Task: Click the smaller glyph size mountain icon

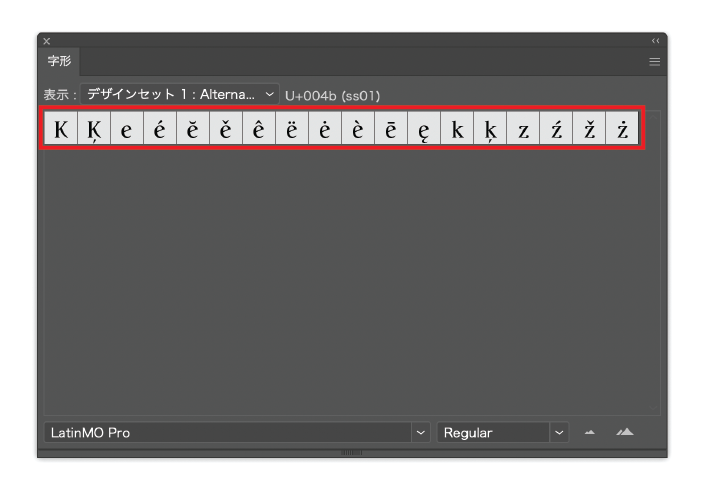Action: pyautogui.click(x=590, y=433)
